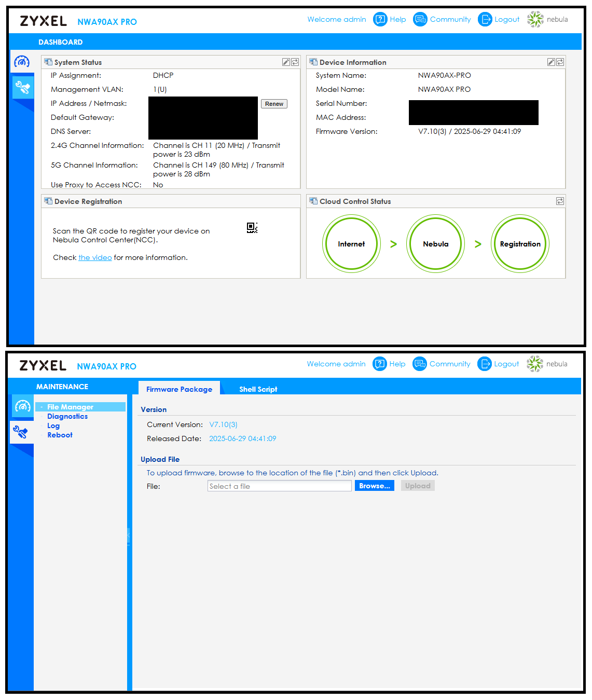Click Internet status circle
The height and width of the screenshot is (700, 592).
(x=351, y=243)
